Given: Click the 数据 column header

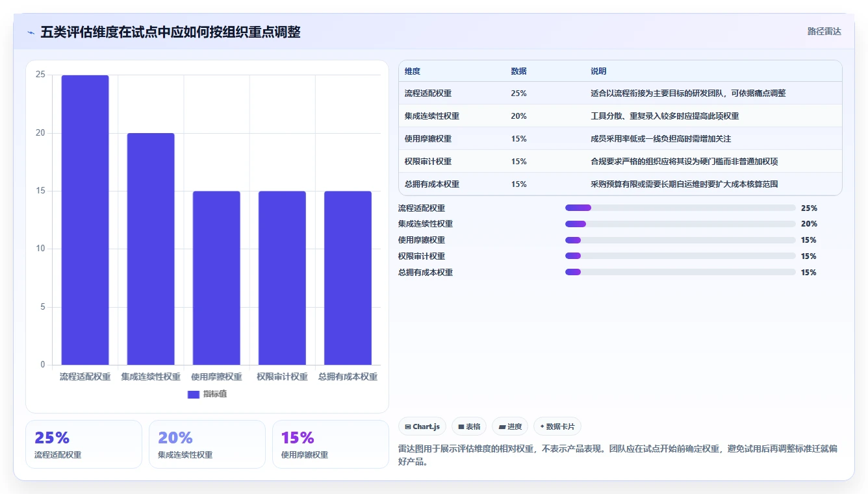Looking at the screenshot, I should tap(518, 71).
